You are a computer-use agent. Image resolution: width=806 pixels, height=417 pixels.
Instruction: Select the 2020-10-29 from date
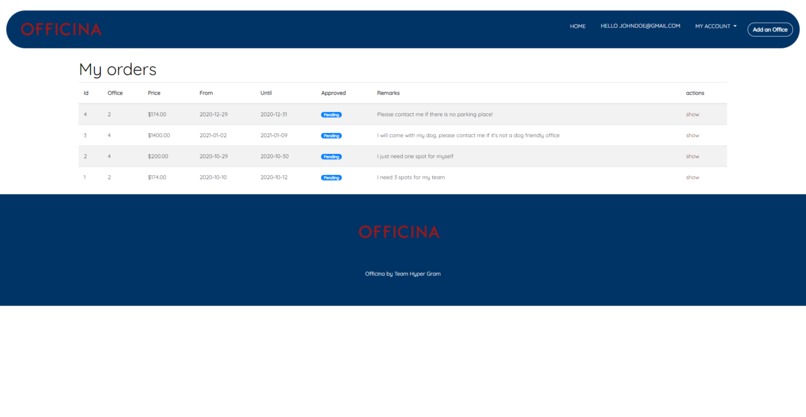pyautogui.click(x=213, y=156)
